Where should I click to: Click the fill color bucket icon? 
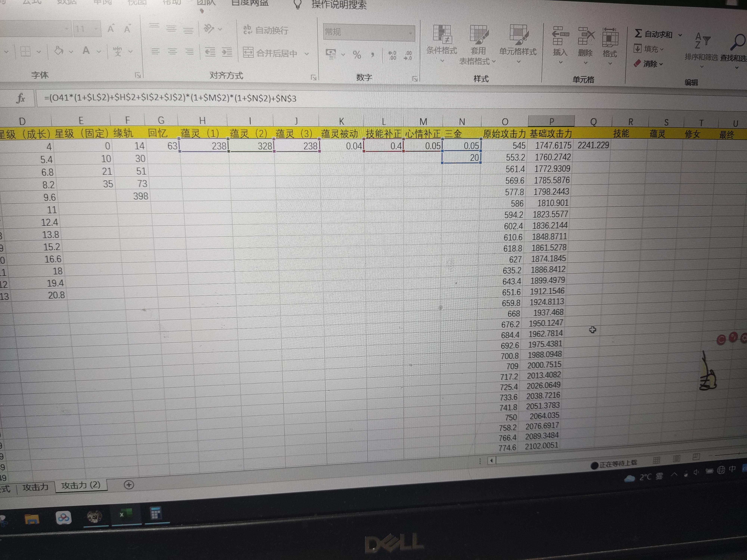[59, 51]
